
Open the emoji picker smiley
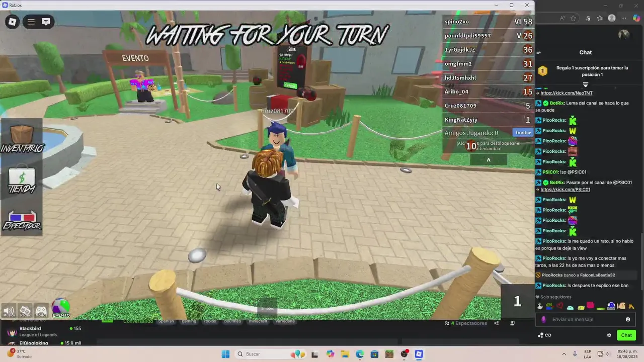(628, 319)
